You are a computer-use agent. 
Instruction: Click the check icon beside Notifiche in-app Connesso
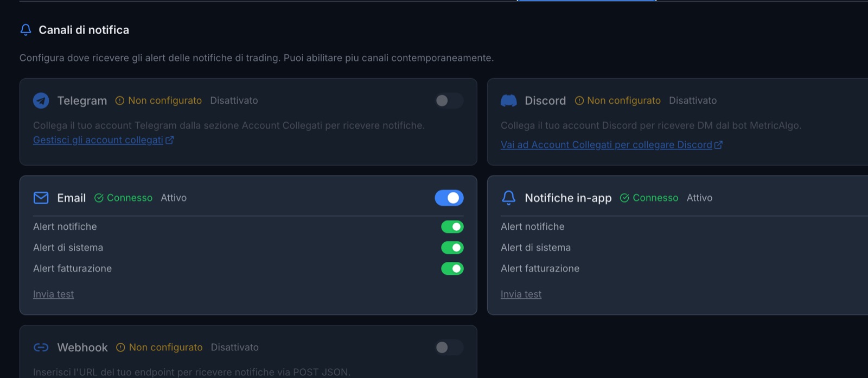tap(624, 198)
